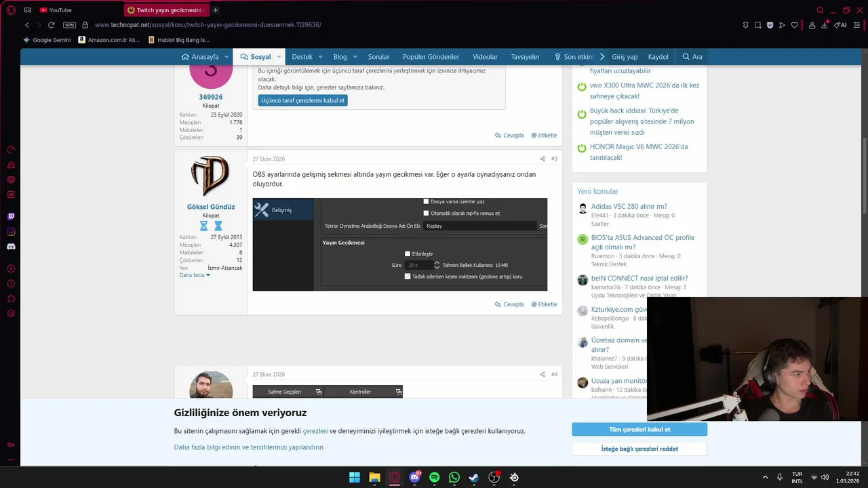Open the Sosyal navigation tab

256,57
